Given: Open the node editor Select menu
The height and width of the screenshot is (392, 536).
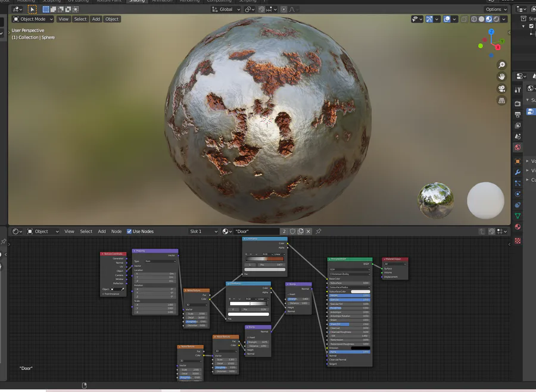Looking at the screenshot, I should (x=86, y=231).
